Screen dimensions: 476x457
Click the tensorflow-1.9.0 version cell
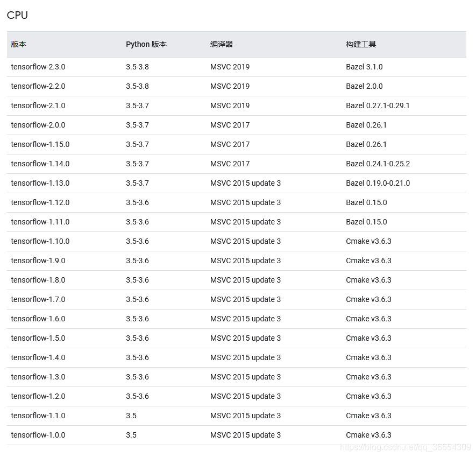coord(38,261)
